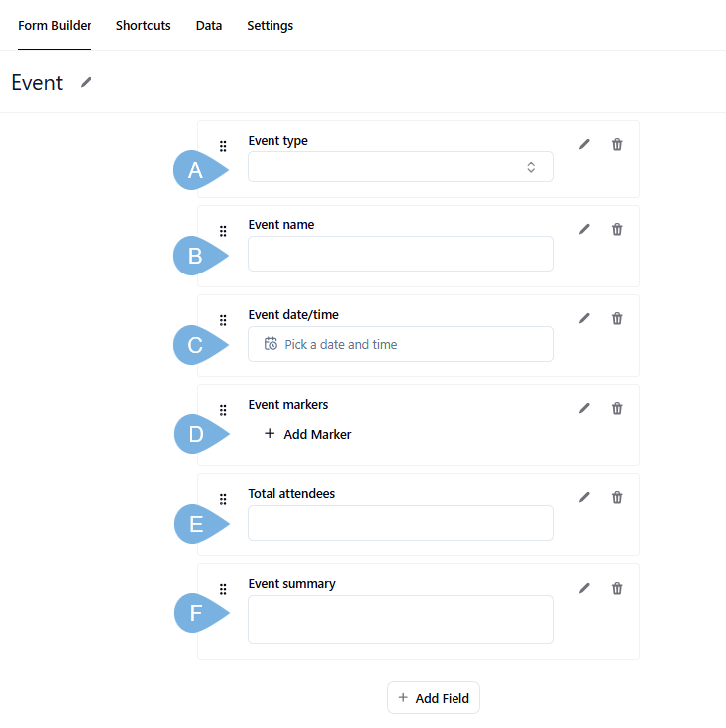This screenshot has height=728, width=726.
Task: Edit the Event type field
Action: coord(584,145)
